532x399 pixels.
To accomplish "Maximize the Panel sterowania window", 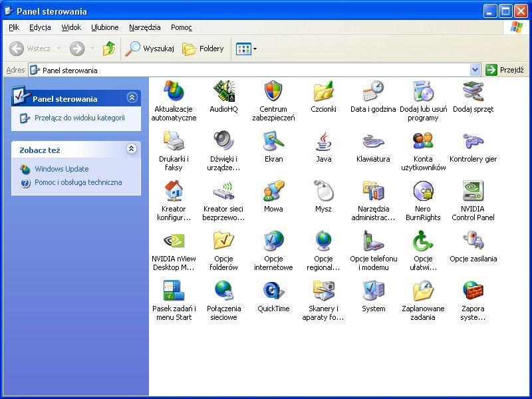I will pyautogui.click(x=505, y=11).
